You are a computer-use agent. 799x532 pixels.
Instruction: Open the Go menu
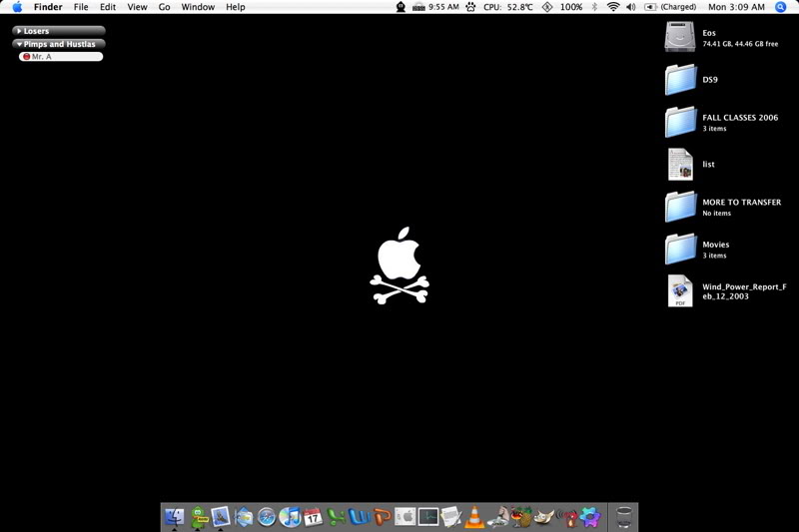click(164, 7)
